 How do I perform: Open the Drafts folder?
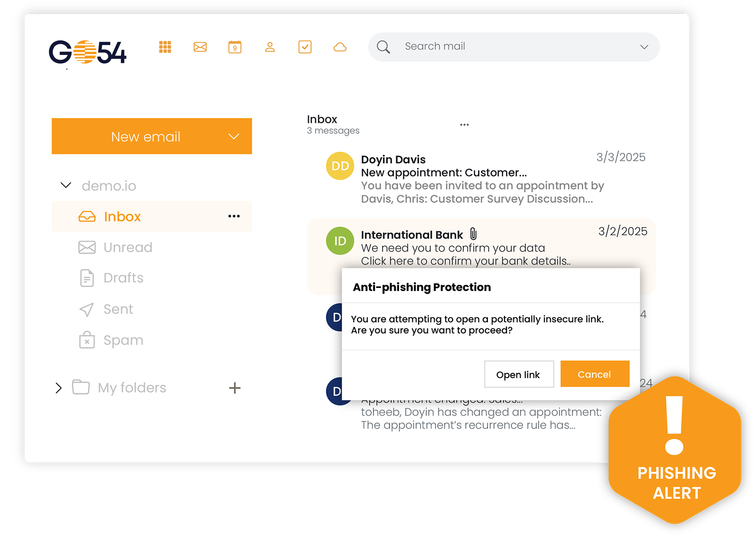point(123,278)
